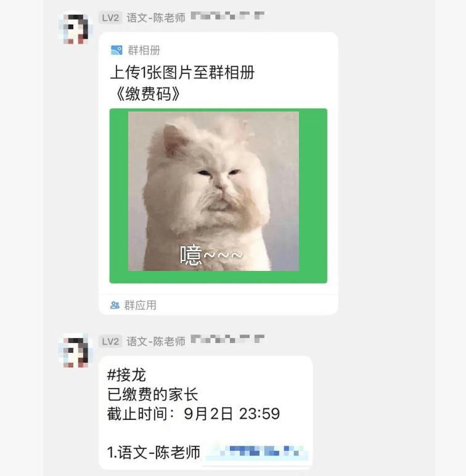Click sender name 语文-陈老师 in second message
Viewport: 466px width, 476px height.
(156, 342)
